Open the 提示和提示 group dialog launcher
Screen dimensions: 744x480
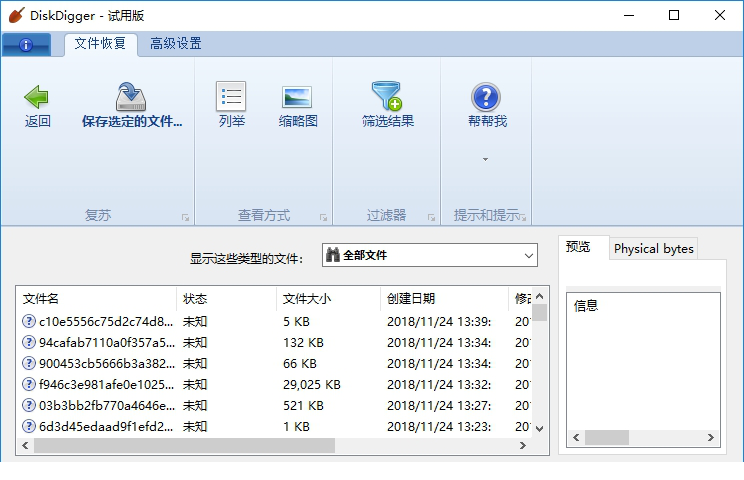pos(523,218)
